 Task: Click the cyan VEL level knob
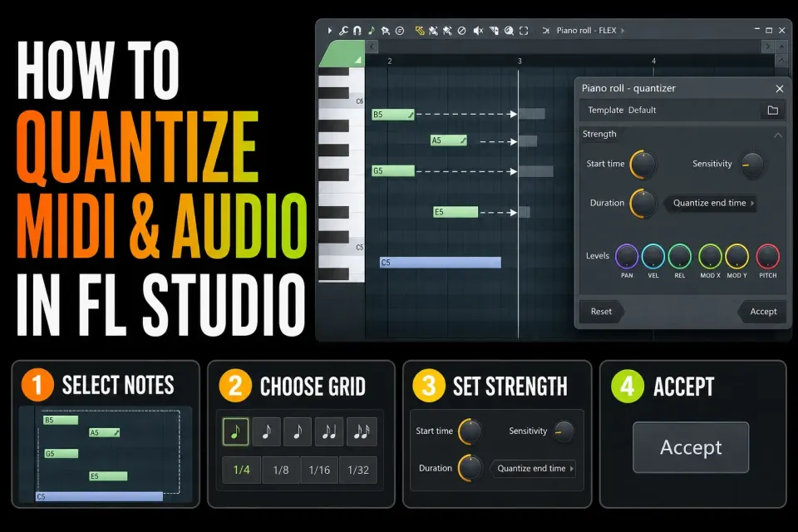[x=653, y=256]
